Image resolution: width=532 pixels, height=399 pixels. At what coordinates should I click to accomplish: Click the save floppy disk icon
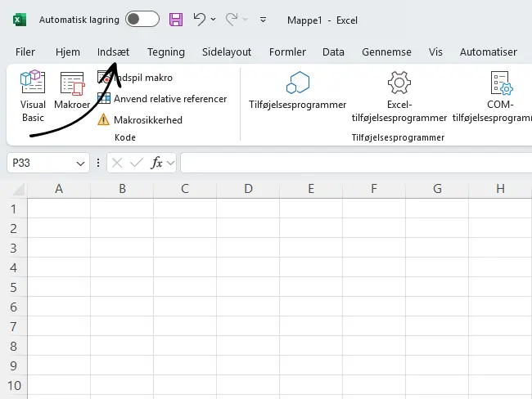[x=175, y=19]
